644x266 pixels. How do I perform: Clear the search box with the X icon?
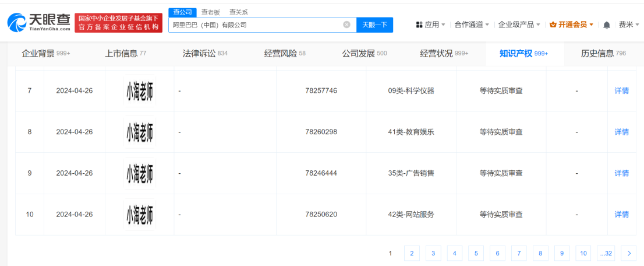click(346, 25)
